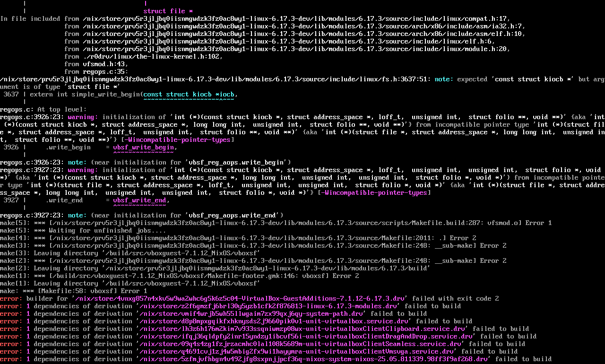
Task: Click the 'regops.c: At top level:' line
Action: pos(43,109)
